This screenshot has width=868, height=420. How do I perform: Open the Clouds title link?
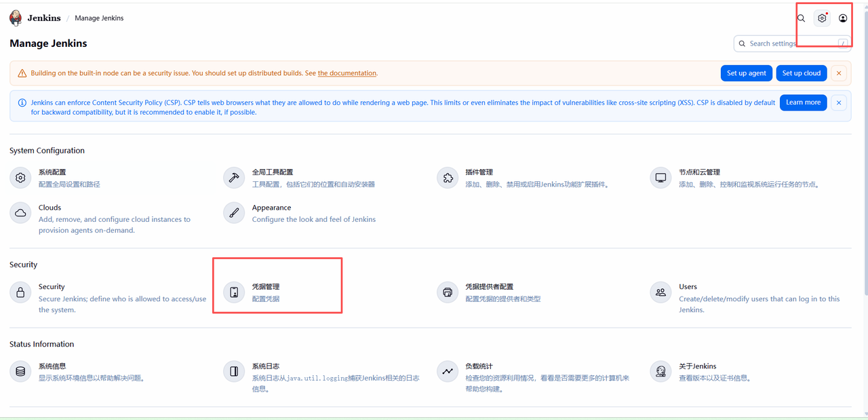[50, 208]
